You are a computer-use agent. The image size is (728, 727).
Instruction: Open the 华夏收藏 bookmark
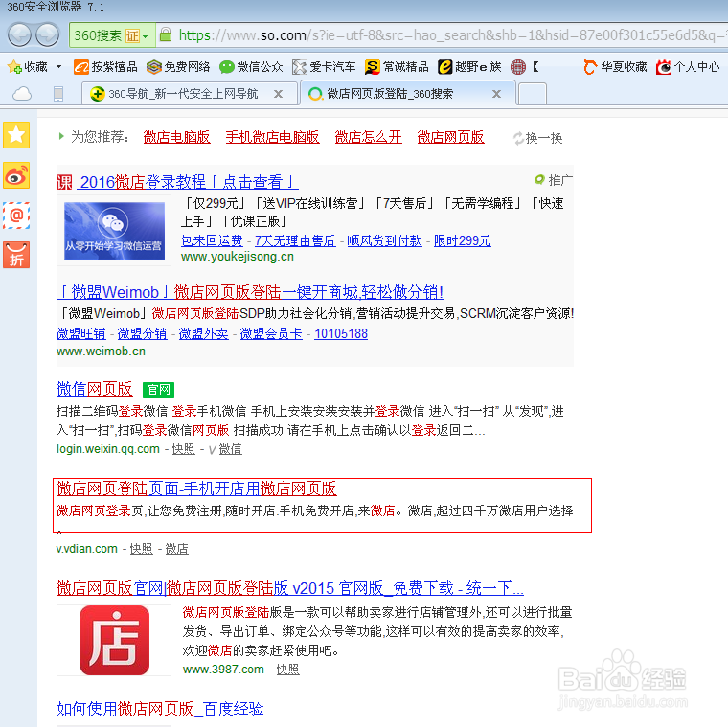coord(615,67)
